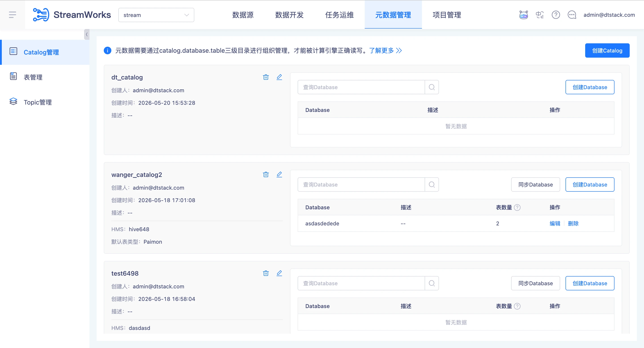Edit test6498 with the pencil icon
644x348 pixels.
(x=279, y=273)
